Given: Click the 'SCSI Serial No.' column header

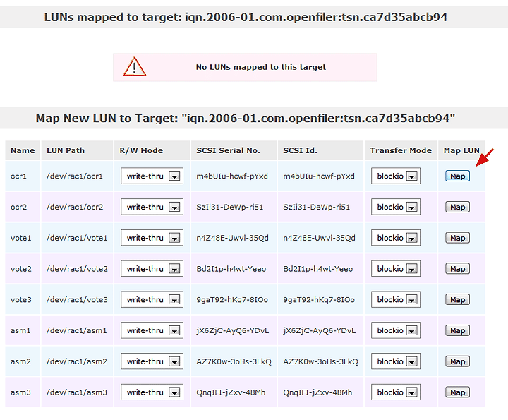Looking at the screenshot, I should (x=234, y=150).
